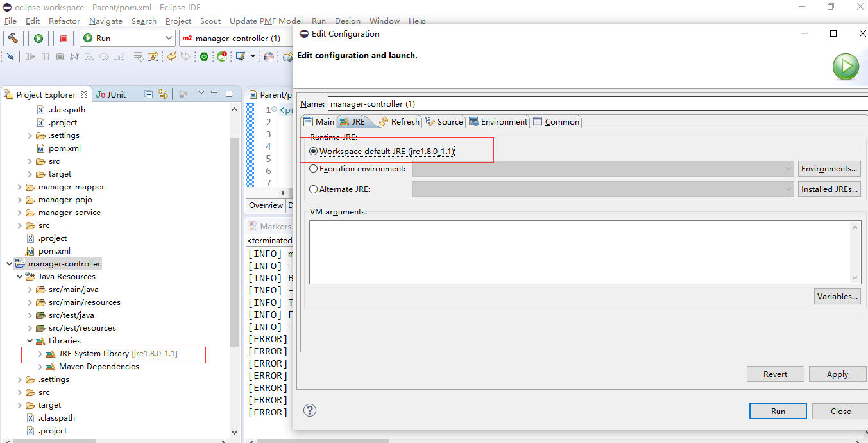This screenshot has width=868, height=443.
Task: Expand JRE System Library [jre1.8.0_1.1]
Action: coord(40,354)
